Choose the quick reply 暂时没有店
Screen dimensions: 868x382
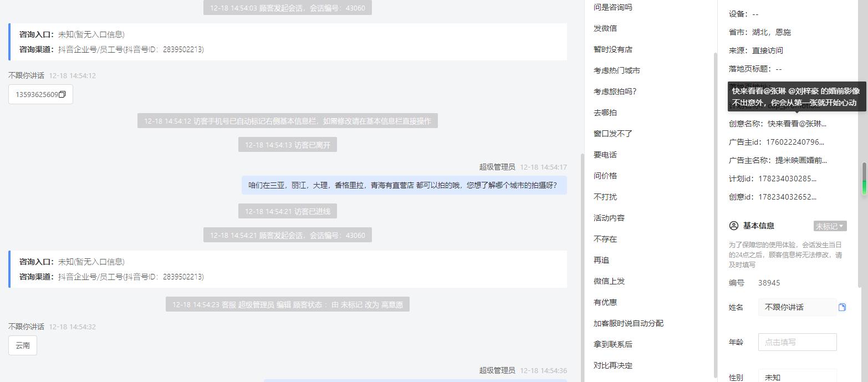tap(612, 49)
